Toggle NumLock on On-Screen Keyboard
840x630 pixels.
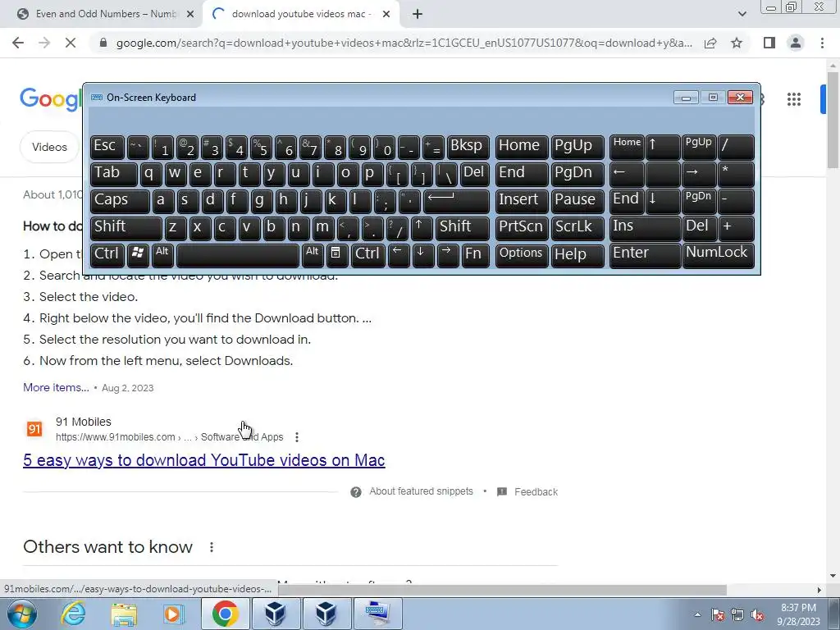tap(718, 254)
